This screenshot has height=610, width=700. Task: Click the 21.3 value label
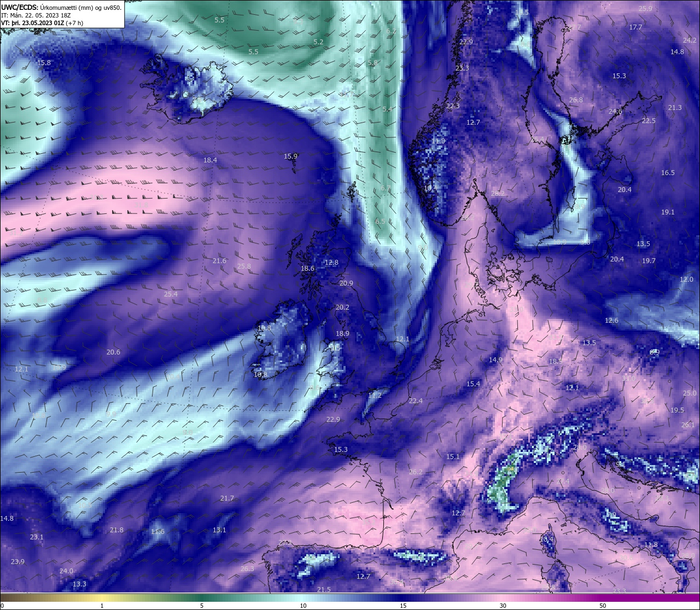pos(675,108)
